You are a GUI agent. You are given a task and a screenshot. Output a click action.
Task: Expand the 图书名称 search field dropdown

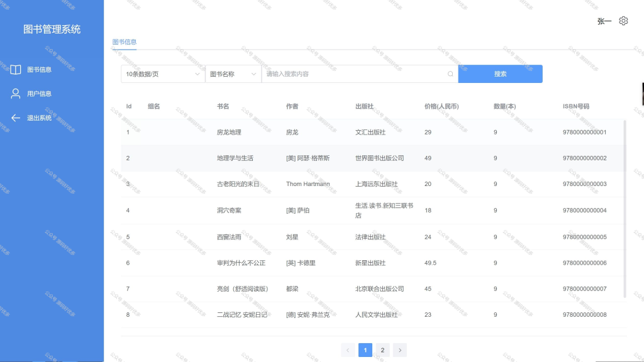pos(233,74)
